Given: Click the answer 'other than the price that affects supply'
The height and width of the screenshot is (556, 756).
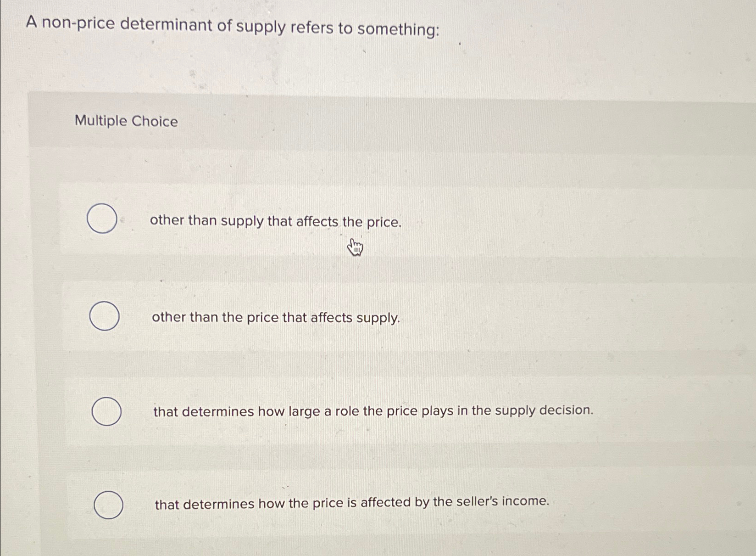Looking at the screenshot, I should [275, 317].
